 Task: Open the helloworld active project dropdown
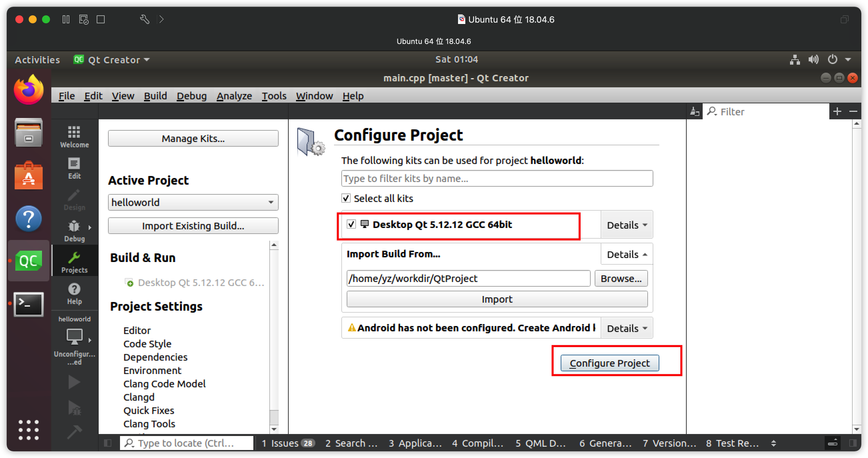tap(193, 202)
